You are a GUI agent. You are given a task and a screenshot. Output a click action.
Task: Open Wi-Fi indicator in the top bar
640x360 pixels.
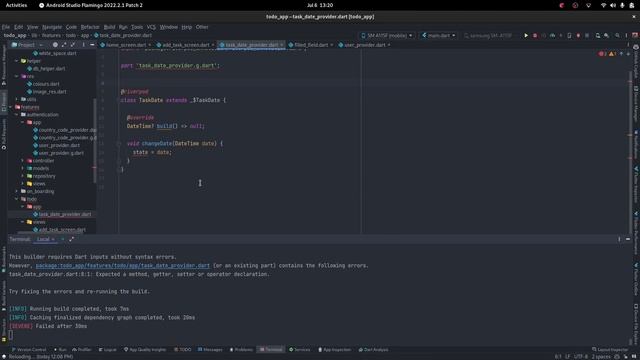(x=603, y=5)
